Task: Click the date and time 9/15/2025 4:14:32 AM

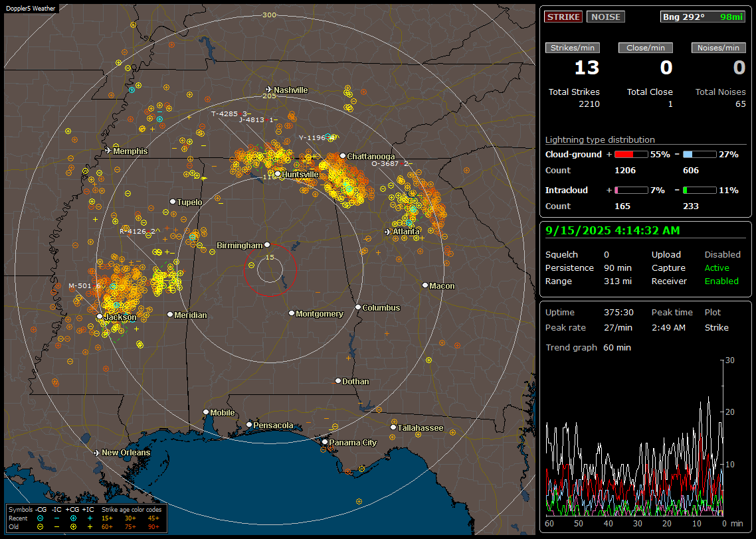Action: click(x=613, y=231)
